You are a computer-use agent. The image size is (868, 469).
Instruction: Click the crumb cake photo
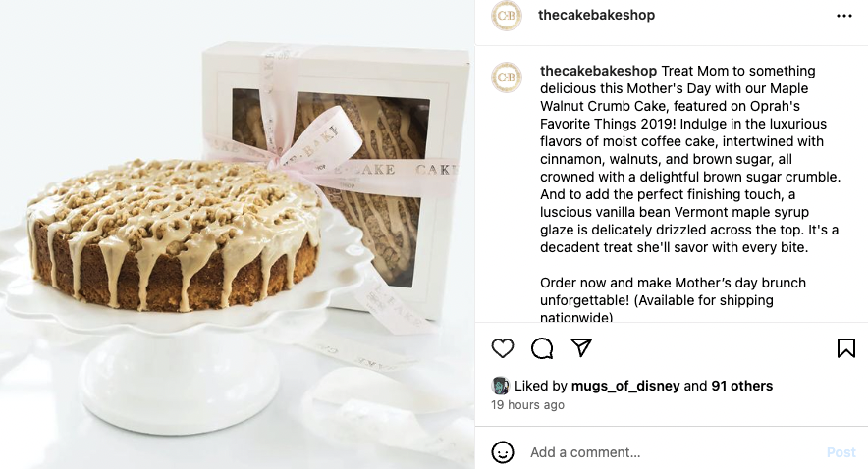click(x=237, y=234)
